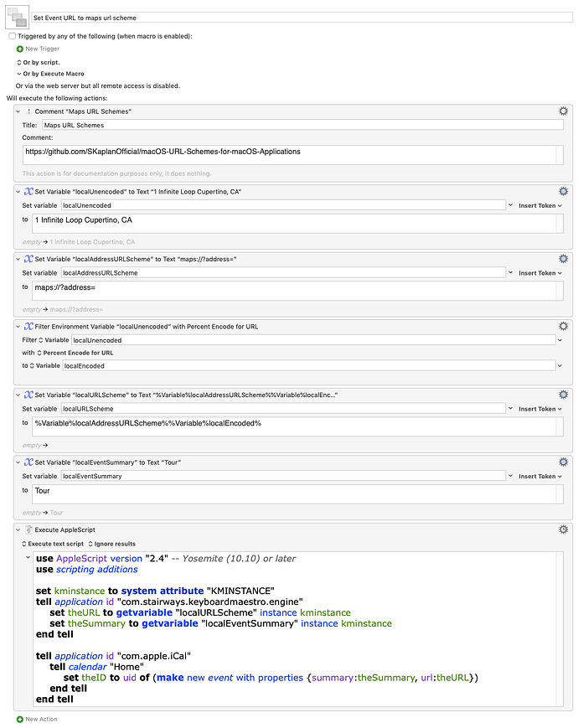Viewport: 578px width, 728px height.
Task: Open the "Execute text script" dropdown
Action: pyautogui.click(x=52, y=544)
